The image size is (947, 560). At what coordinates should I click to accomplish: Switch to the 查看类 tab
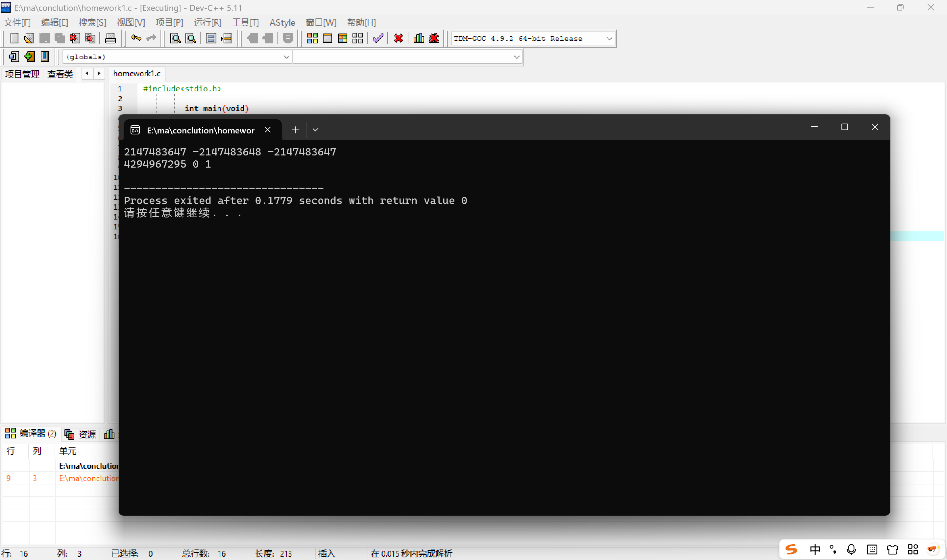coord(60,74)
